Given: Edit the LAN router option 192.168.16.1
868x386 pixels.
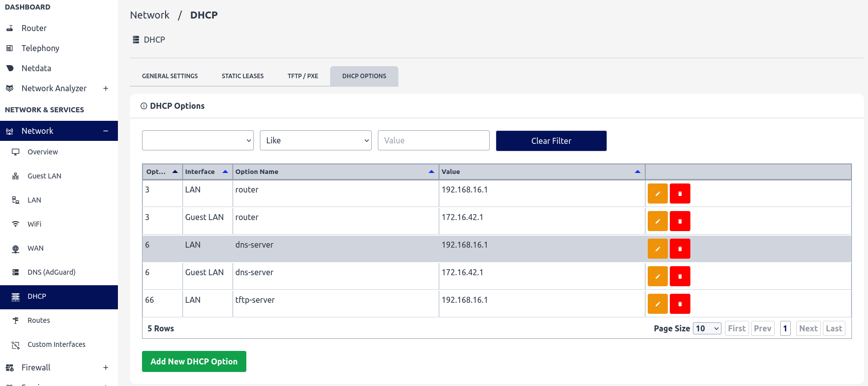Looking at the screenshot, I should tap(657, 194).
